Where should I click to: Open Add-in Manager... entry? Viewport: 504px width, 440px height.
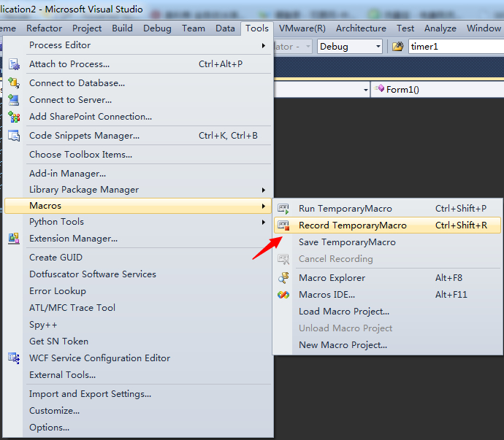(137, 174)
